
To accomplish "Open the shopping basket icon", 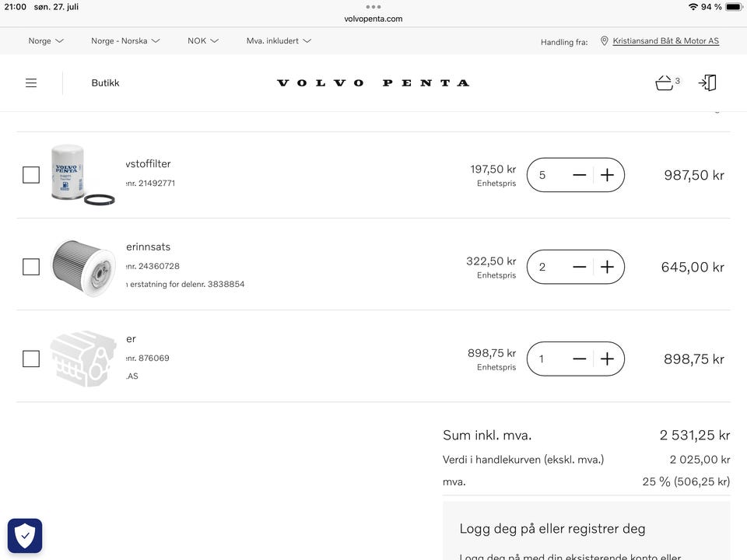I will 664,83.
